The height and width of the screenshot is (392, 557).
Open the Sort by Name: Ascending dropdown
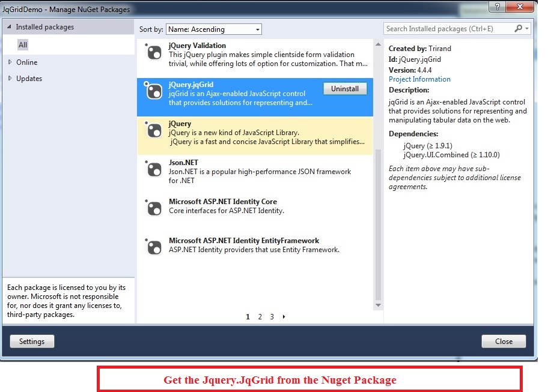click(214, 29)
